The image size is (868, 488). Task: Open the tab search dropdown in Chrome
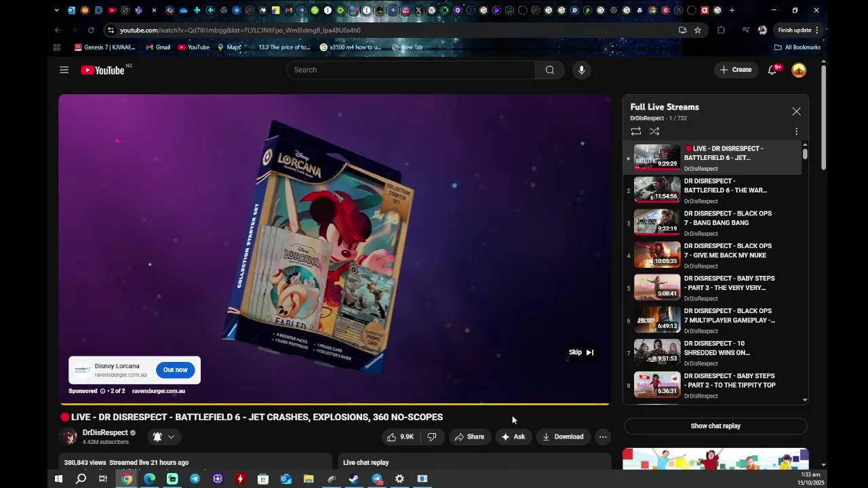56,10
